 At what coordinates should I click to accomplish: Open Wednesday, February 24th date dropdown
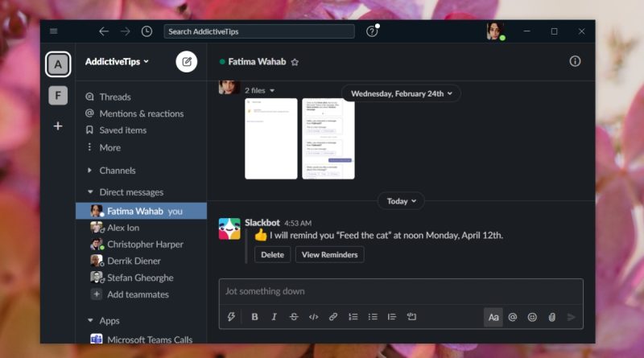pos(401,93)
